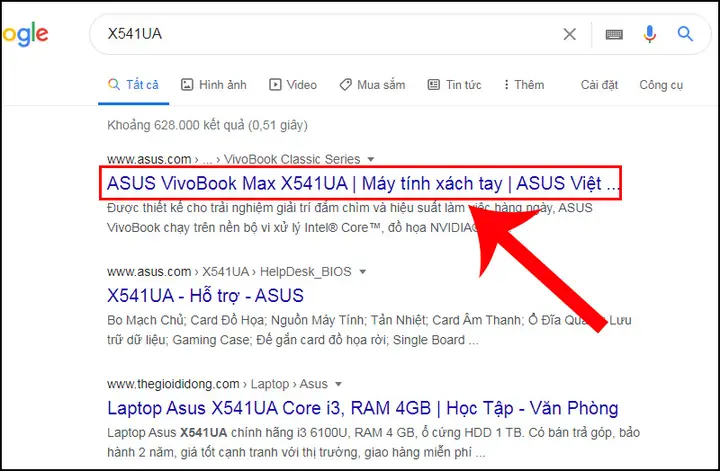Image resolution: width=720 pixels, height=471 pixels.
Task: Switch to the Video tab
Action: [293, 85]
